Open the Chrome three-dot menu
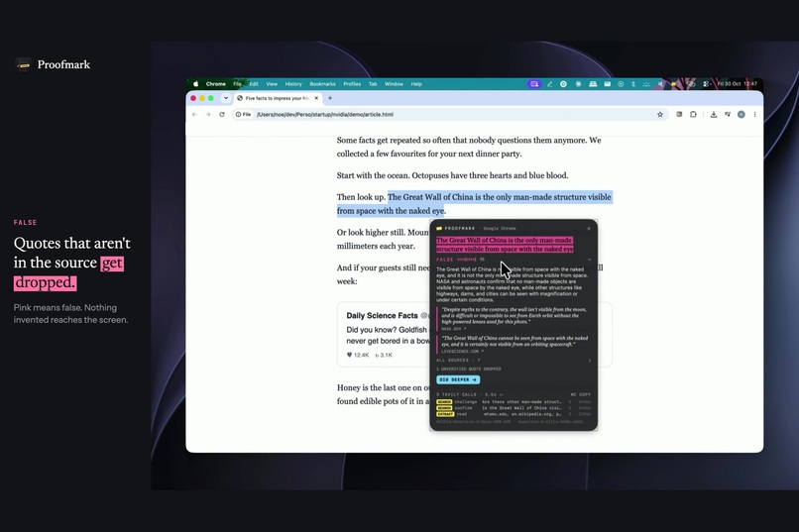This screenshot has width=799, height=532. [754, 115]
